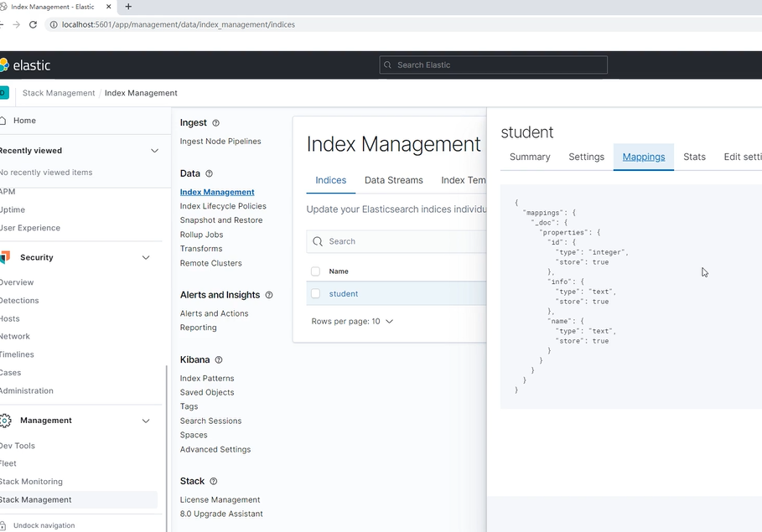Focus the Search Elastic field
This screenshot has height=532, width=762.
[x=493, y=65]
